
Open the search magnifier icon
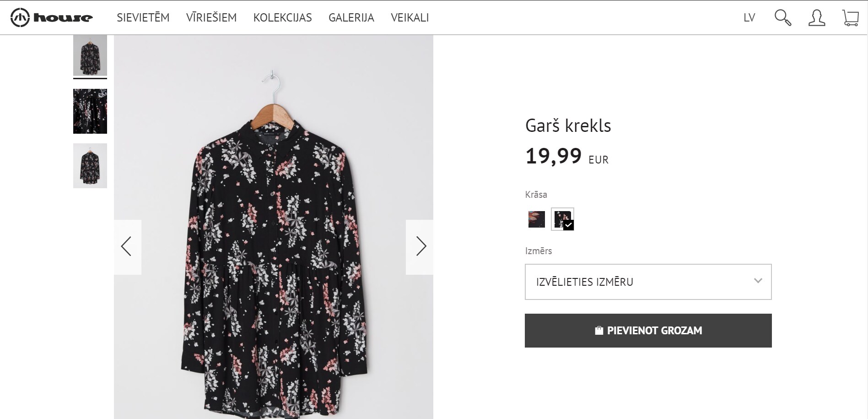[782, 18]
